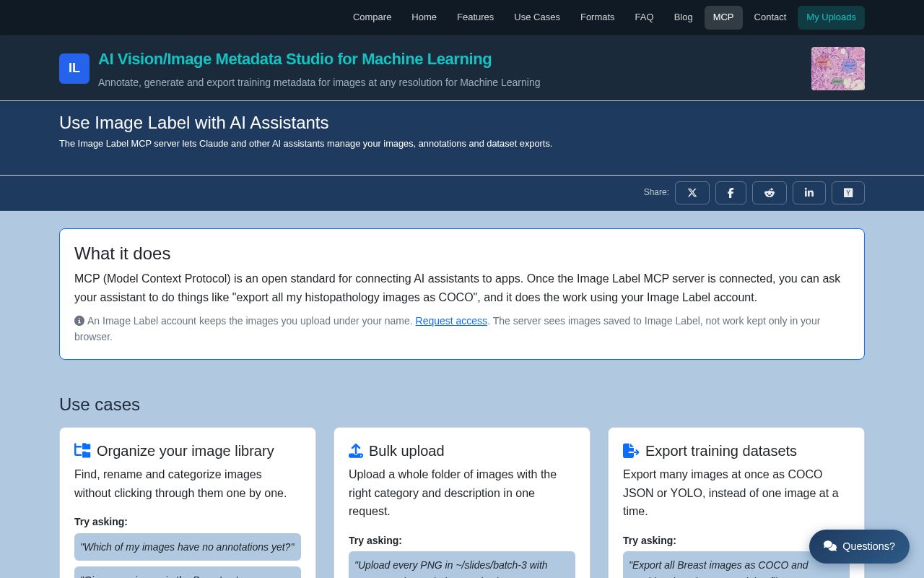The width and height of the screenshot is (924, 578).
Task: Visit the Blog from the navigation
Action: tap(684, 17)
